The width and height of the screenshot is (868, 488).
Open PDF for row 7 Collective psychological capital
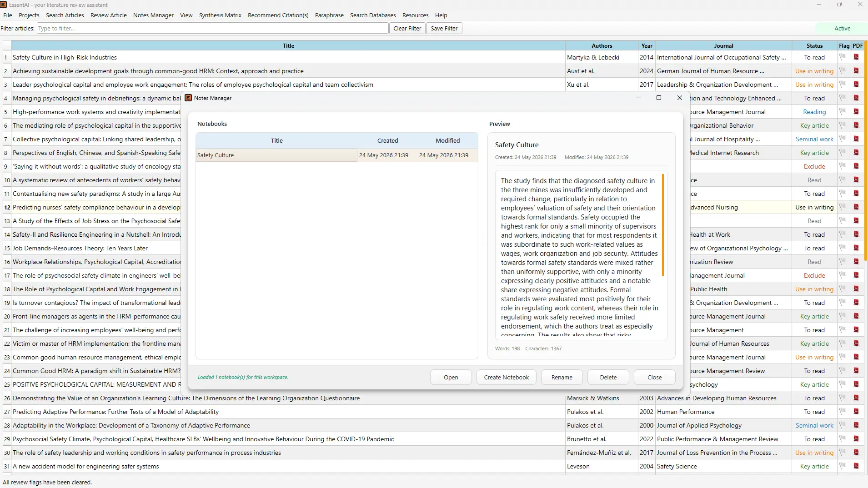coord(856,139)
